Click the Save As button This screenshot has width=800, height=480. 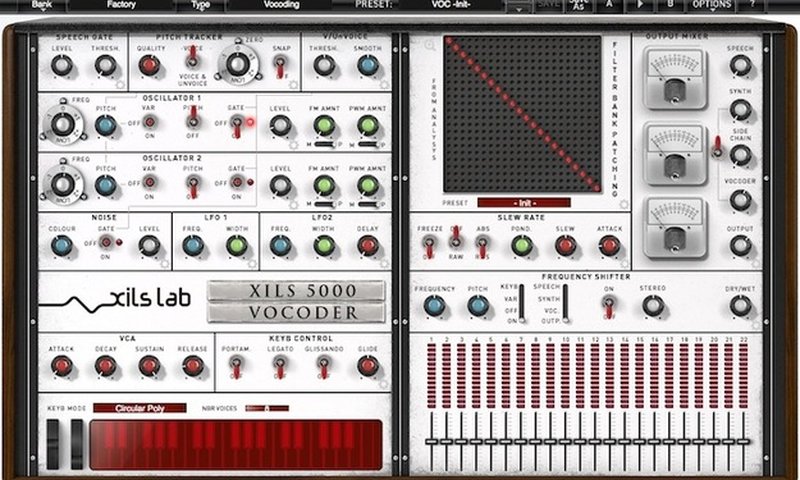[579, 5]
